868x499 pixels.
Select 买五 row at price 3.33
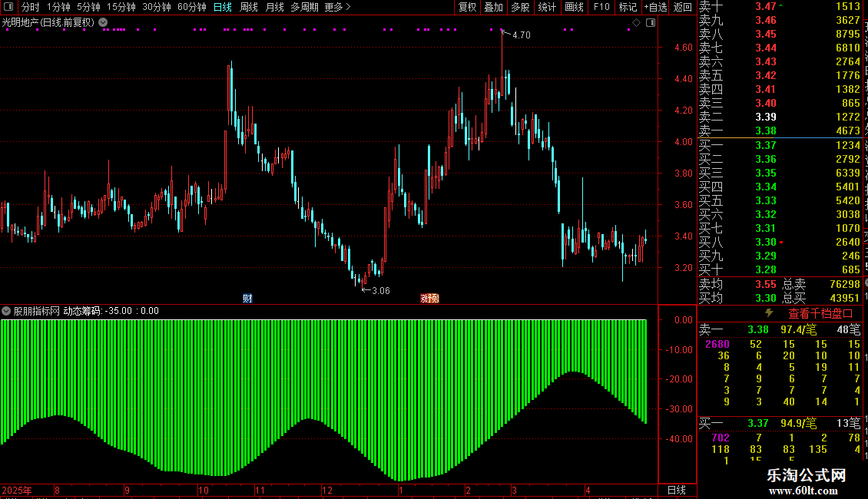pyautogui.click(x=780, y=200)
